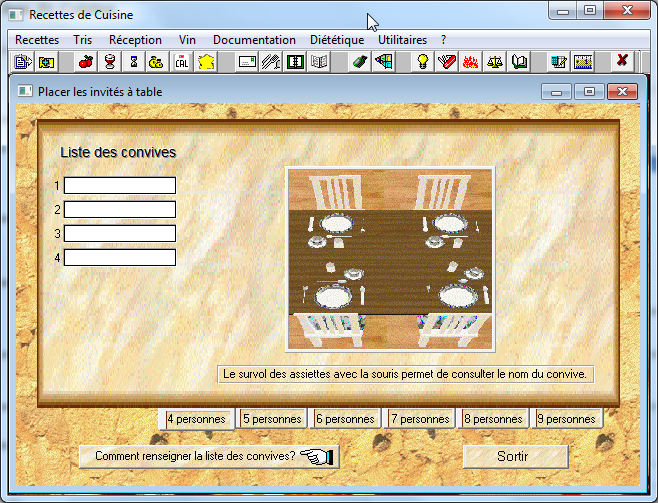The image size is (658, 503).
Task: Click the Placer les invités window title icon
Action: 25,91
